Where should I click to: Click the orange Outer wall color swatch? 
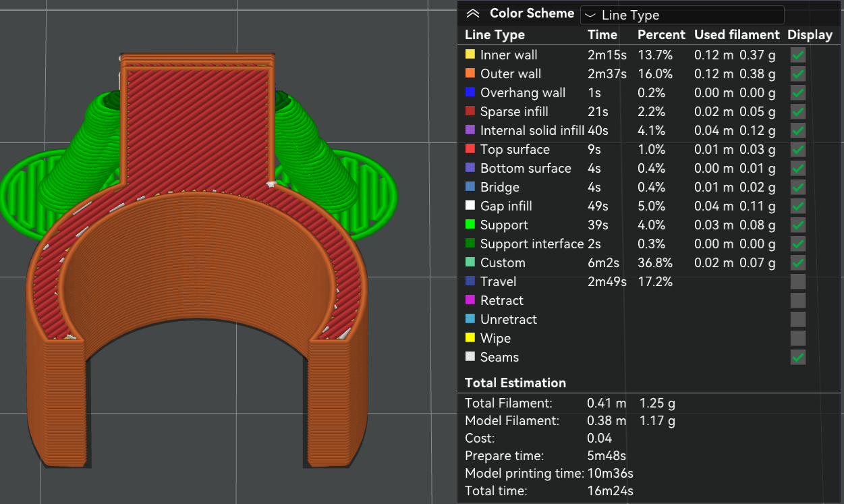click(x=470, y=74)
